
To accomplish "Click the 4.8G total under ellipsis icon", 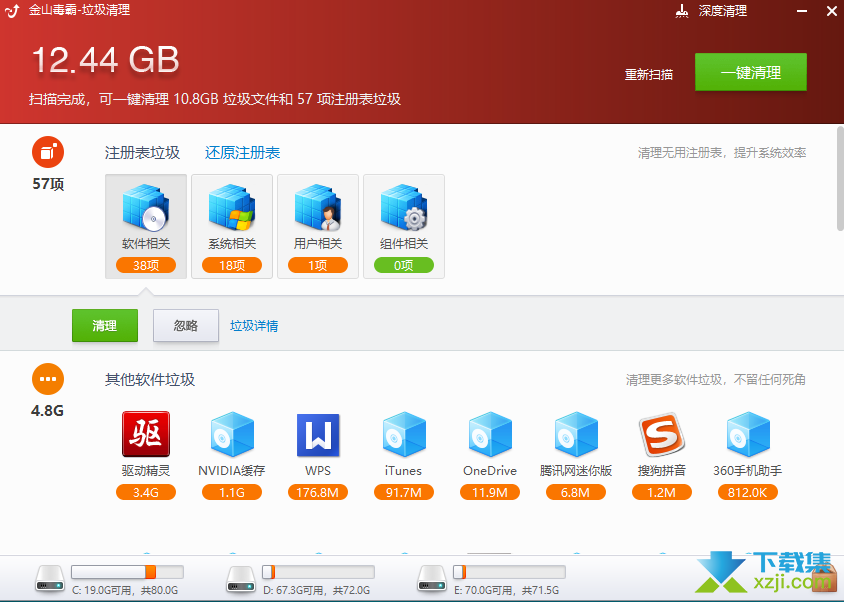I will coord(47,410).
